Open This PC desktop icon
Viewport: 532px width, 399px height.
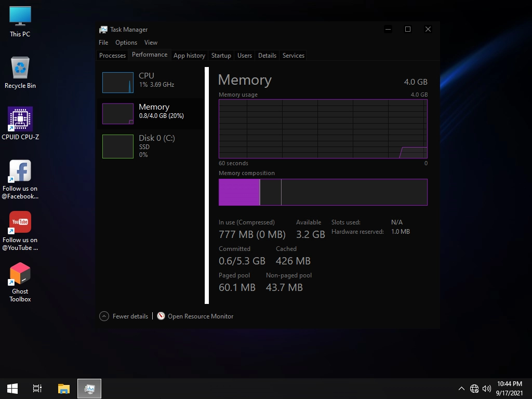[20, 21]
